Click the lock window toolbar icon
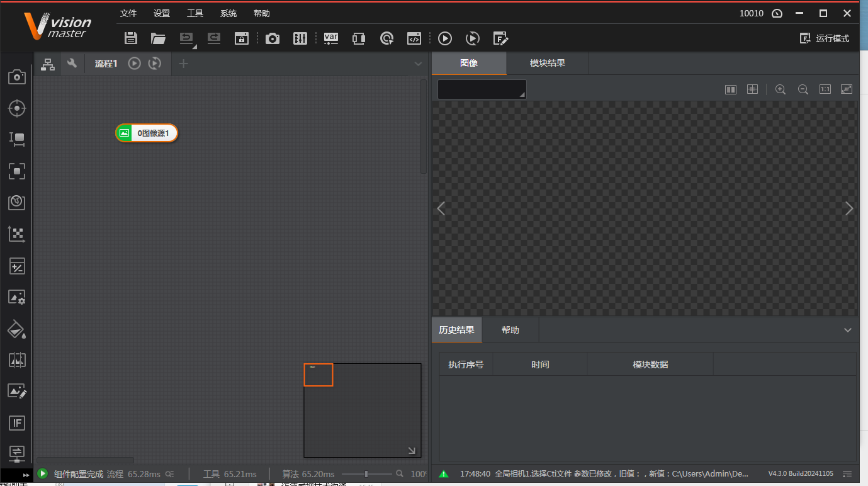 [x=242, y=38]
